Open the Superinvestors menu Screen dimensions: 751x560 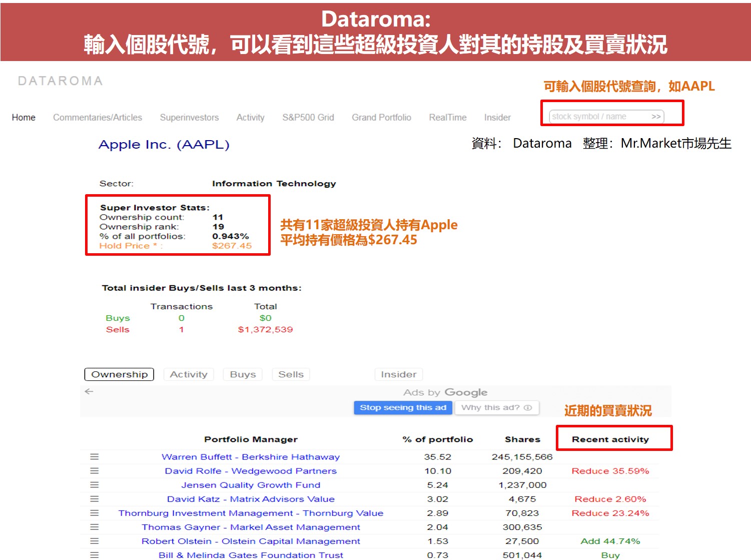pos(189,118)
